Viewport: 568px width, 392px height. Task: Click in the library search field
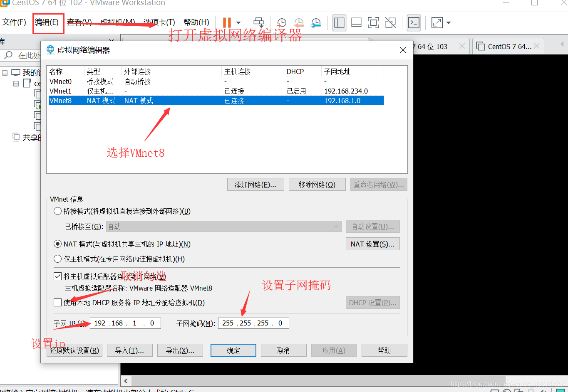pos(29,55)
